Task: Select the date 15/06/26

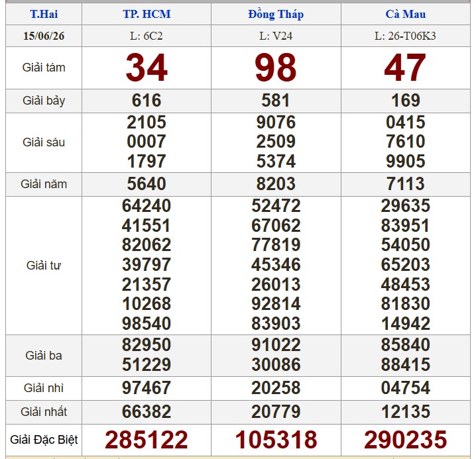Action: [x=44, y=36]
